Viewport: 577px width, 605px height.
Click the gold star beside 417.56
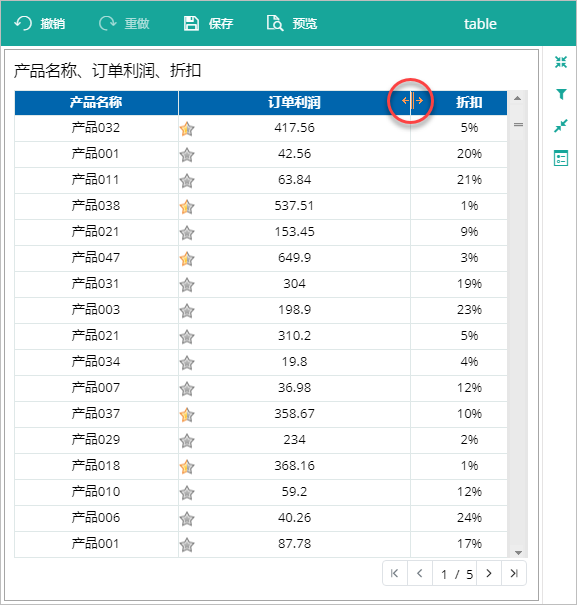[187, 129]
